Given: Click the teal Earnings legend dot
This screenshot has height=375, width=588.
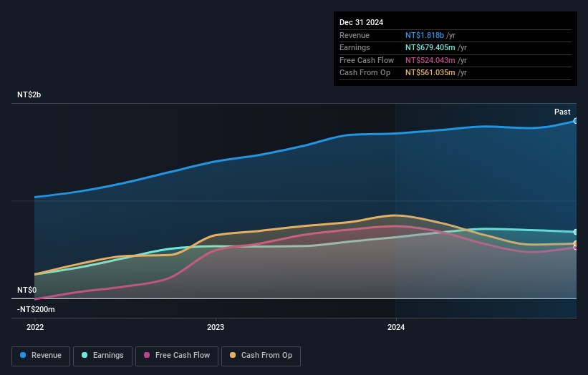Looking at the screenshot, I should point(85,355).
